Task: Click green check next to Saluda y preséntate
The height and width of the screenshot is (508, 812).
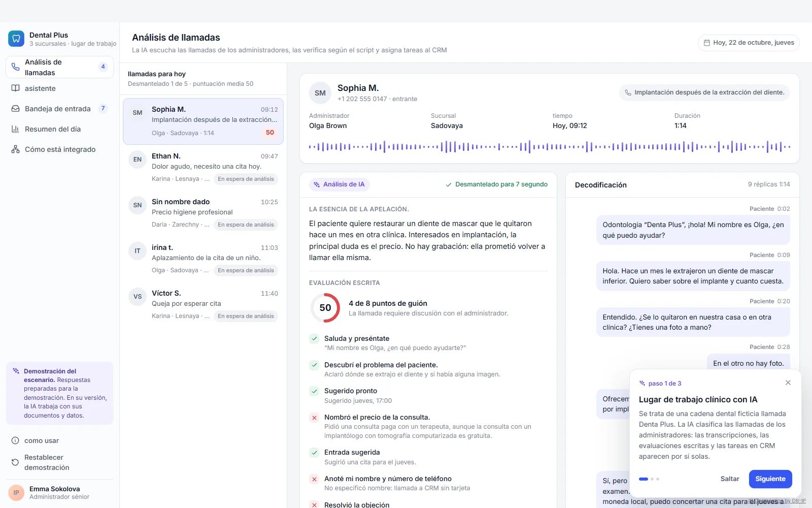Action: [x=314, y=339]
